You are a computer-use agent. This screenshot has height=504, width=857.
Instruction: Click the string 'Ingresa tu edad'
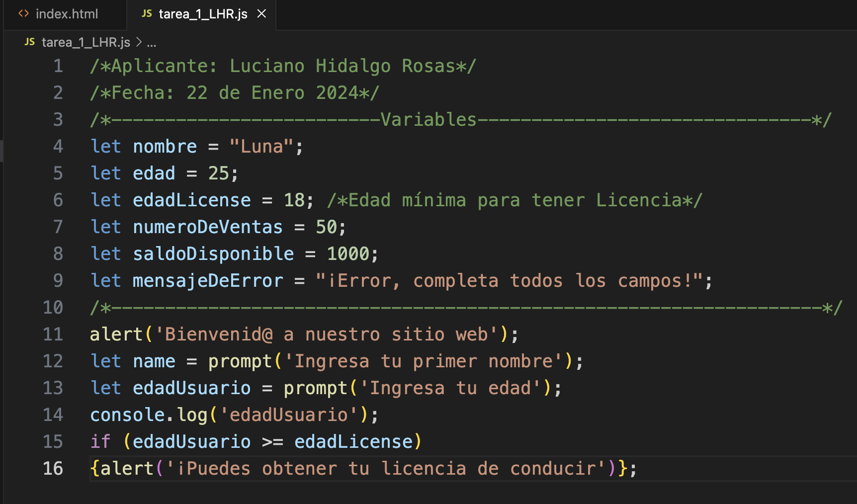450,388
